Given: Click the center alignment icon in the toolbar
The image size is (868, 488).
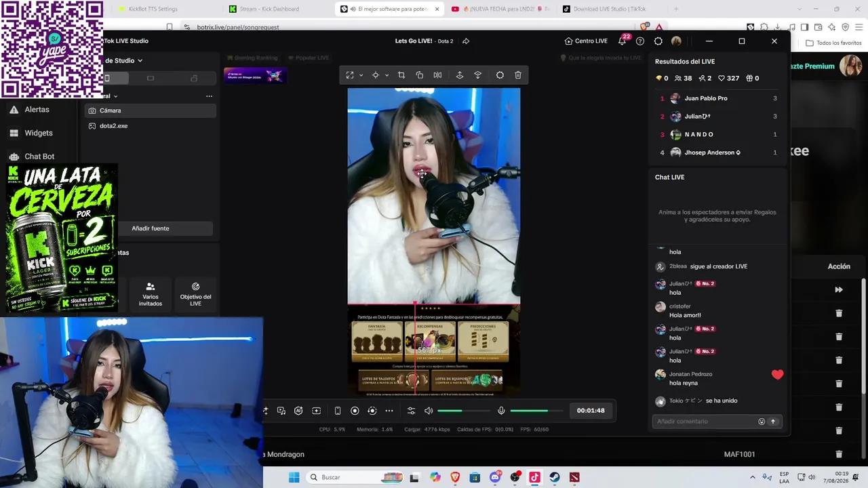Looking at the screenshot, I should pyautogui.click(x=375, y=75).
